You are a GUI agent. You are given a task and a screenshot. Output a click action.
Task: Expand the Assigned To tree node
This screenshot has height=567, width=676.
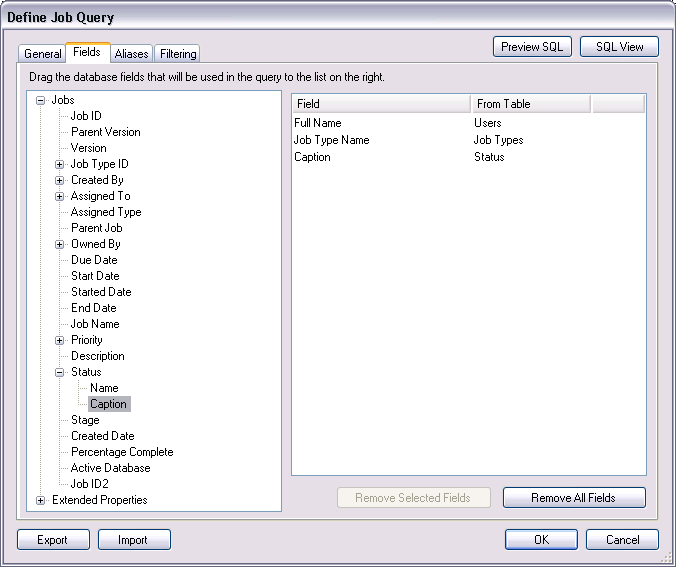point(60,196)
